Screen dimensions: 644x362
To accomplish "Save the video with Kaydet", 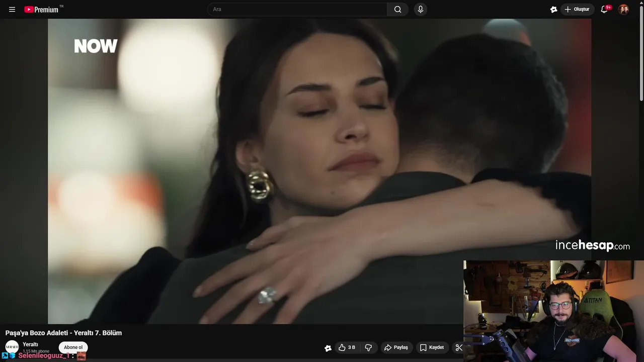I will click(432, 347).
